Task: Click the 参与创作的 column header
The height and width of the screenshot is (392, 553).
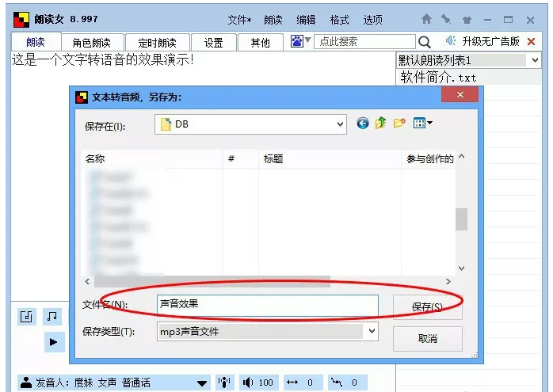Action: [x=430, y=158]
